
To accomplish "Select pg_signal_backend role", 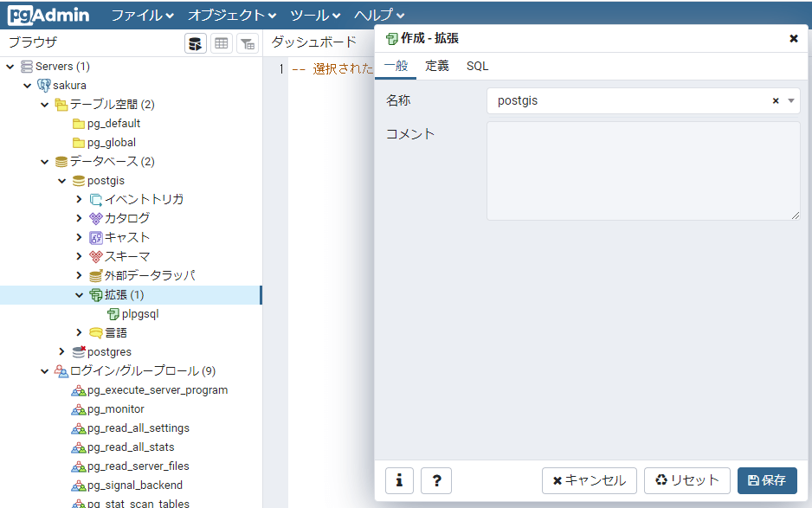I will [135, 485].
